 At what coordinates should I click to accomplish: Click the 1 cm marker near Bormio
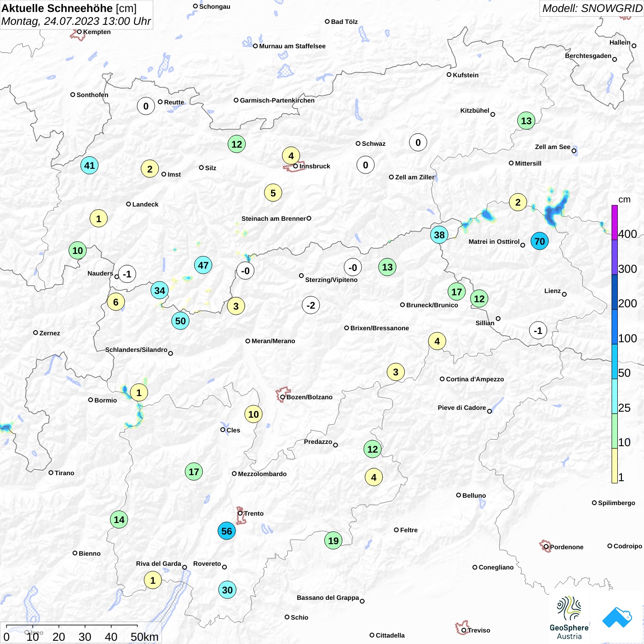pyautogui.click(x=139, y=392)
